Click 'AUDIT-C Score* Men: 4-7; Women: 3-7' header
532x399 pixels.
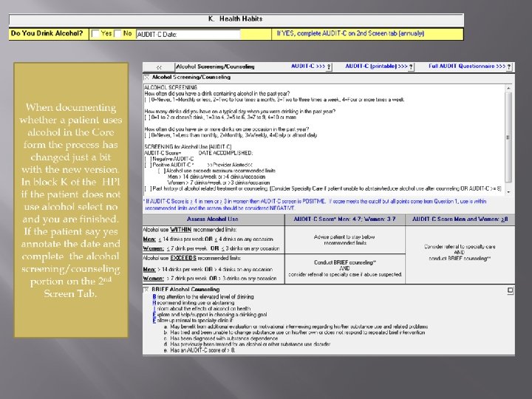click(x=345, y=219)
